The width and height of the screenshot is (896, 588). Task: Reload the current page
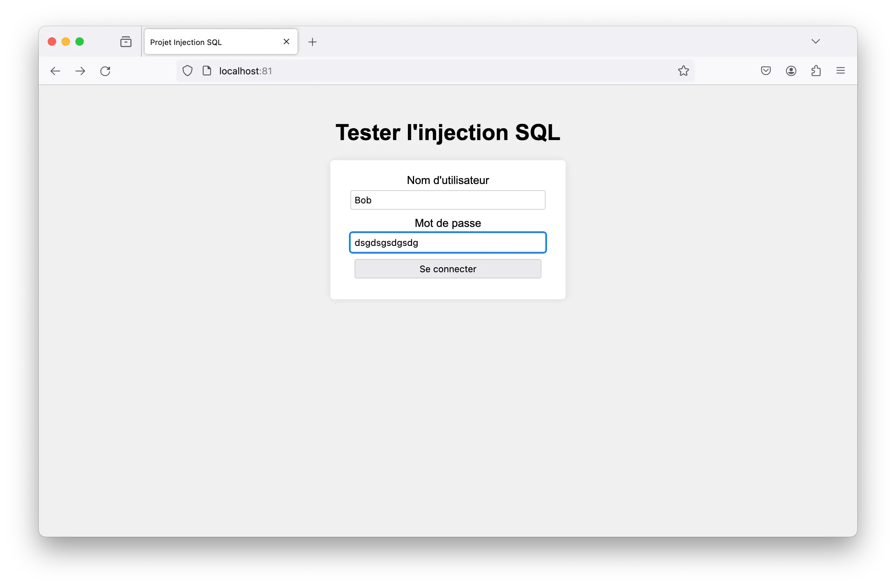click(x=106, y=71)
